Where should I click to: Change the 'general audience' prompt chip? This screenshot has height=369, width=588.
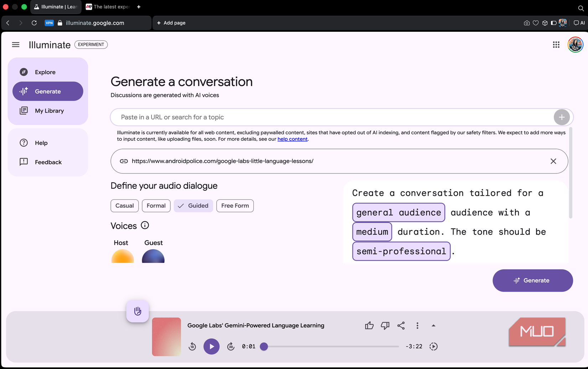coord(398,212)
